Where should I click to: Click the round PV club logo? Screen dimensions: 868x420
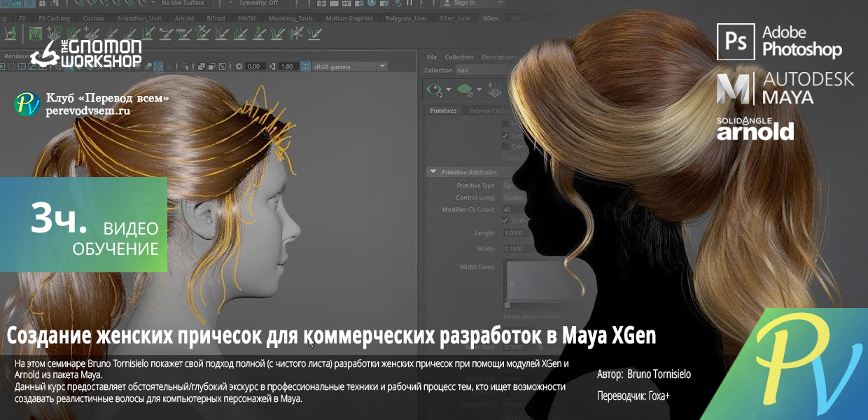click(27, 104)
